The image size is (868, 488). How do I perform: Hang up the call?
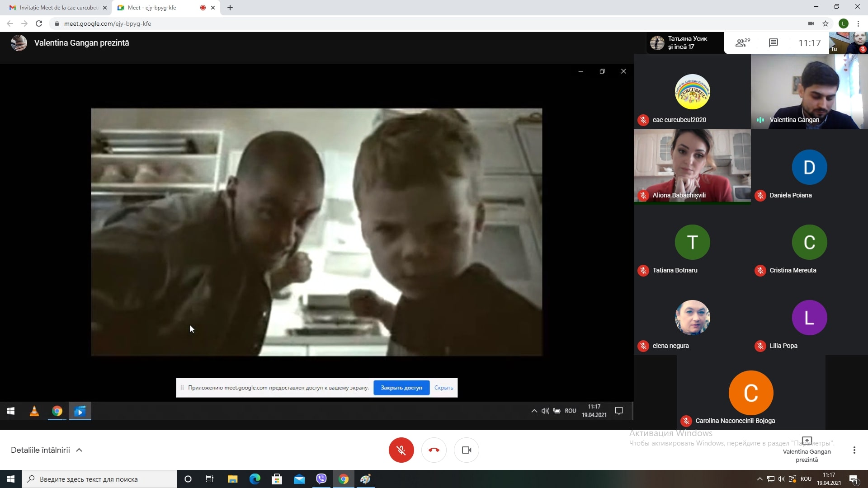pos(434,450)
